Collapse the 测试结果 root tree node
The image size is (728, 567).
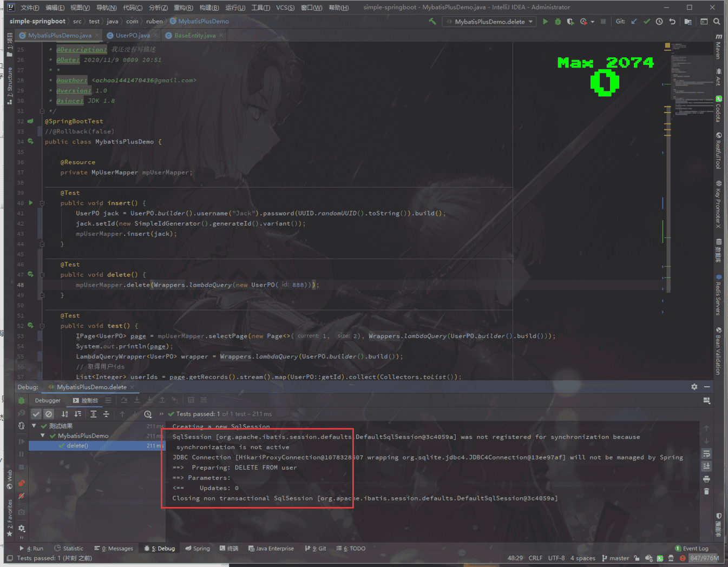(34, 426)
